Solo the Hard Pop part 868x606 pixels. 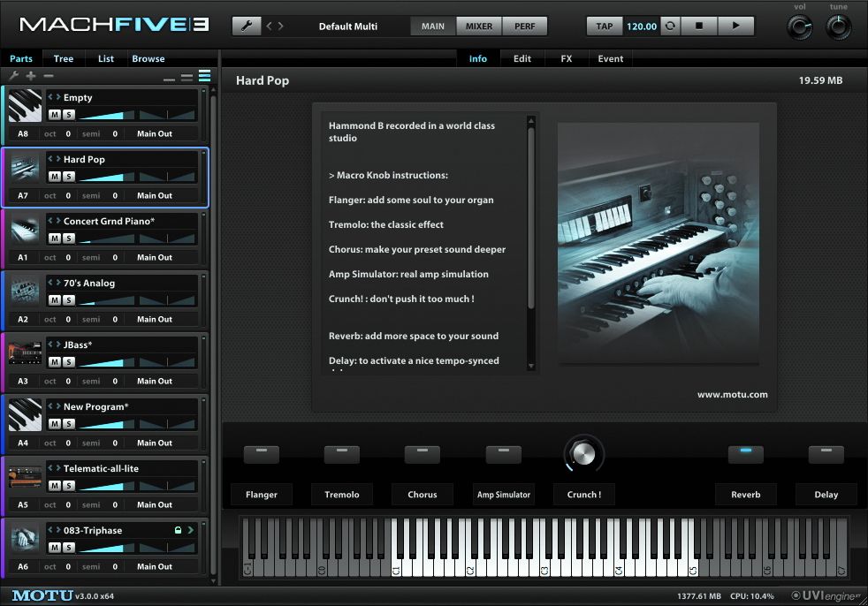point(69,177)
